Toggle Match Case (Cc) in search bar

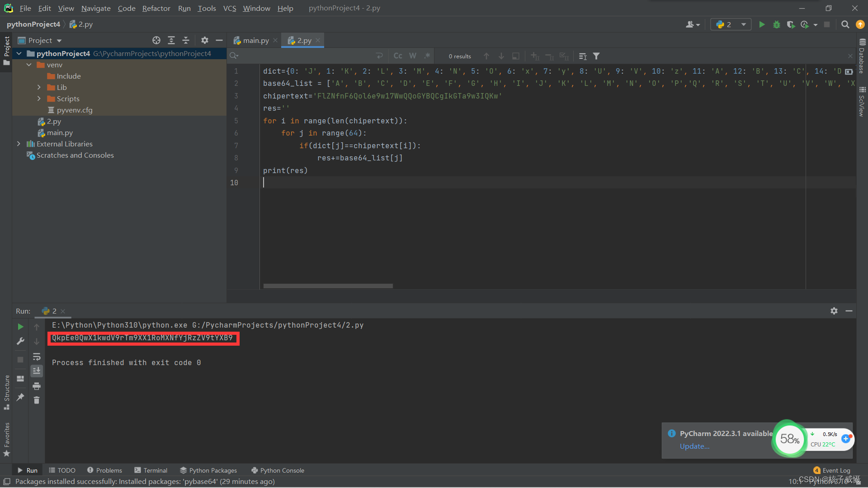click(x=398, y=56)
